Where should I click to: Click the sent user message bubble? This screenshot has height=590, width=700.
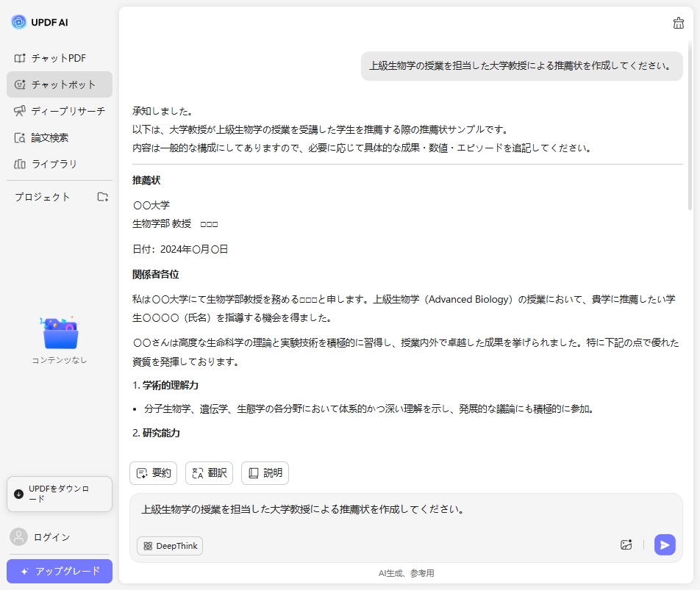521,66
